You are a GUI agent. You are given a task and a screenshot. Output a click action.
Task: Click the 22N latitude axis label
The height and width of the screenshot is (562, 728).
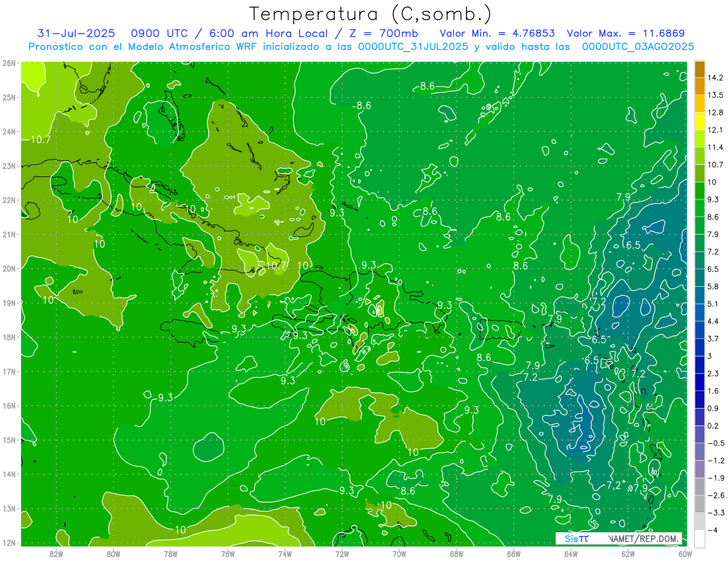click(8, 200)
